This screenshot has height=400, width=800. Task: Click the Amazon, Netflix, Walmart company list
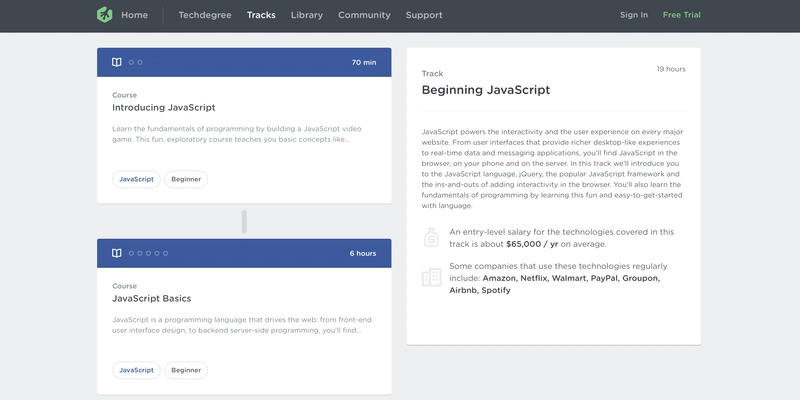(x=555, y=284)
